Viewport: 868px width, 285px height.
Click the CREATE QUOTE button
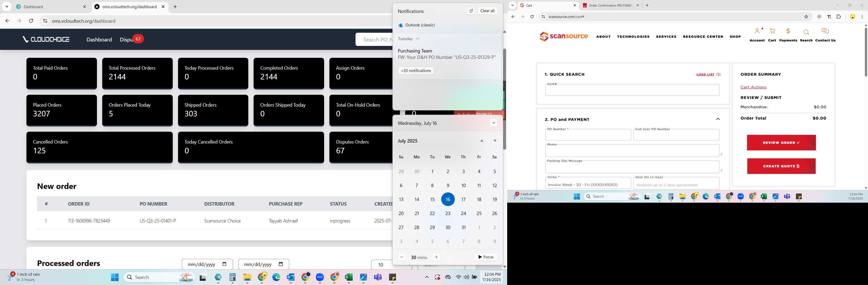781,166
